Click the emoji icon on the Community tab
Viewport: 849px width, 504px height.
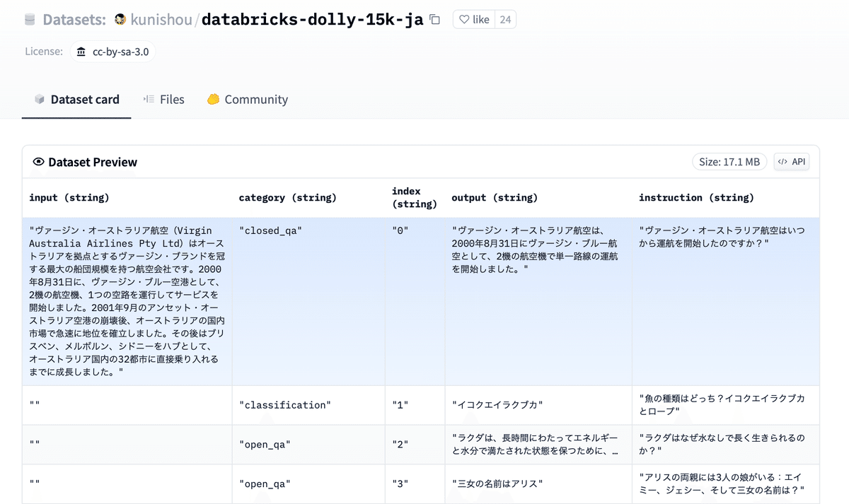pos(213,99)
